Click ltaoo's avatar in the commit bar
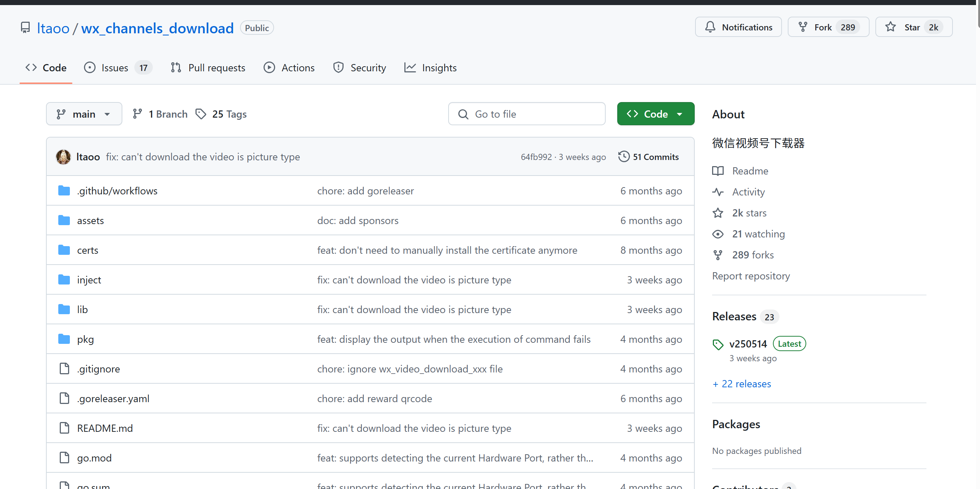The width and height of the screenshot is (980, 489). [x=63, y=157]
